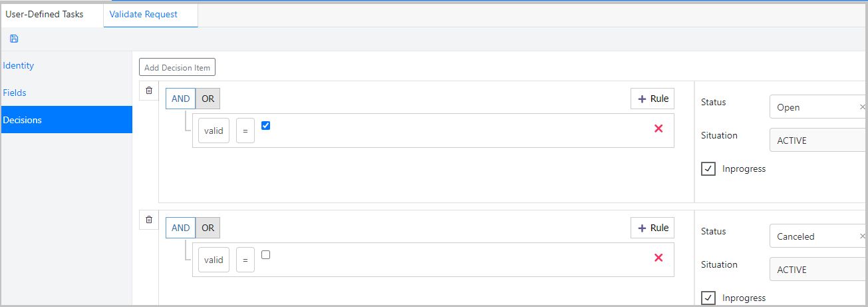Delete the second decision item with trash icon
Screen dimensions: 868x307
coord(148,220)
